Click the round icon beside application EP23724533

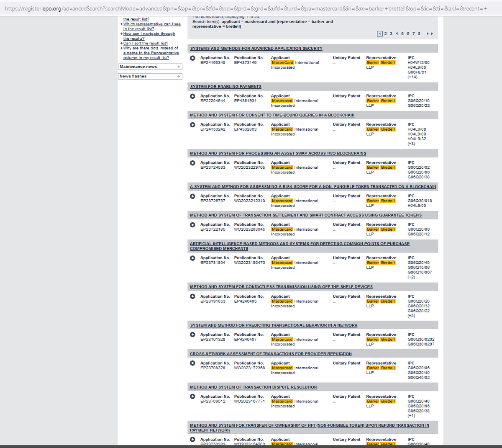(x=192, y=162)
